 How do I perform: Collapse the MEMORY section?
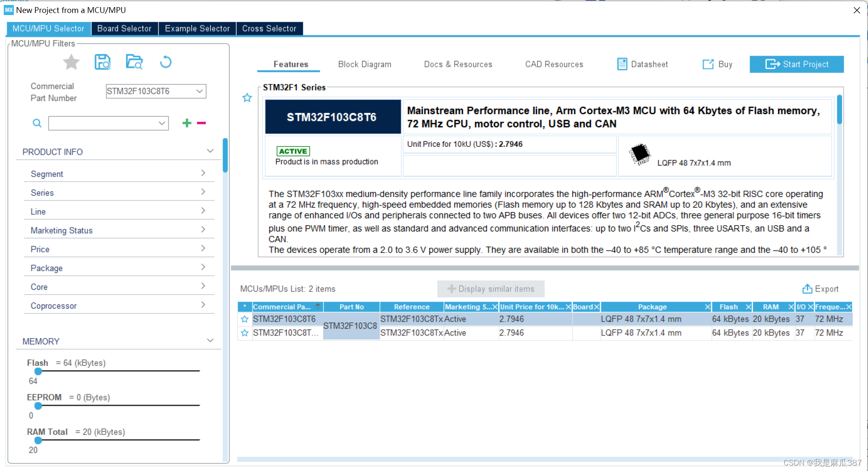click(210, 341)
